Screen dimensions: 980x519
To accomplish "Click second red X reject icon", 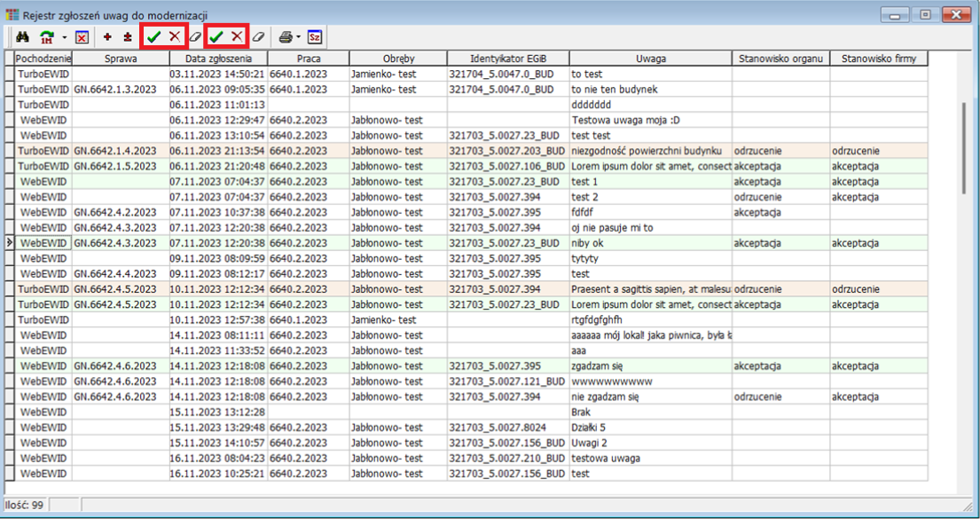I will click(x=237, y=36).
